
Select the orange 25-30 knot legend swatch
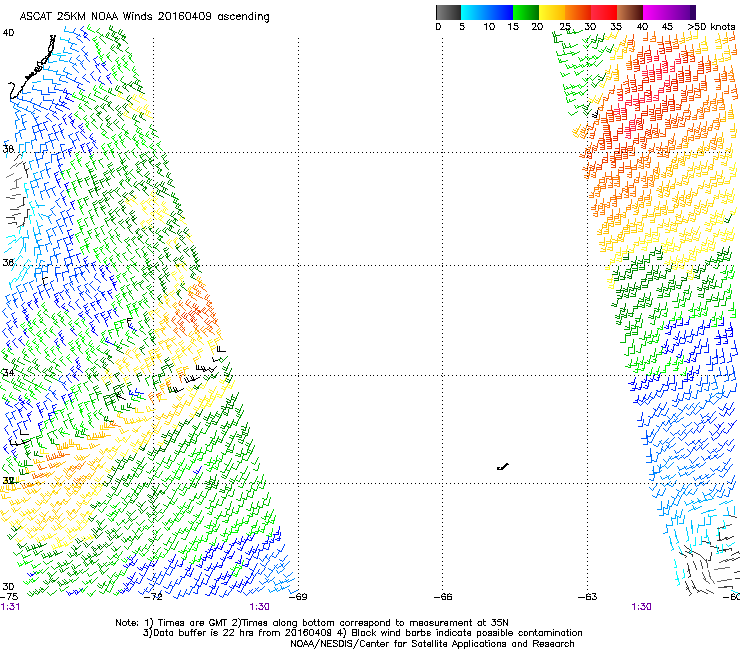[x=578, y=12]
